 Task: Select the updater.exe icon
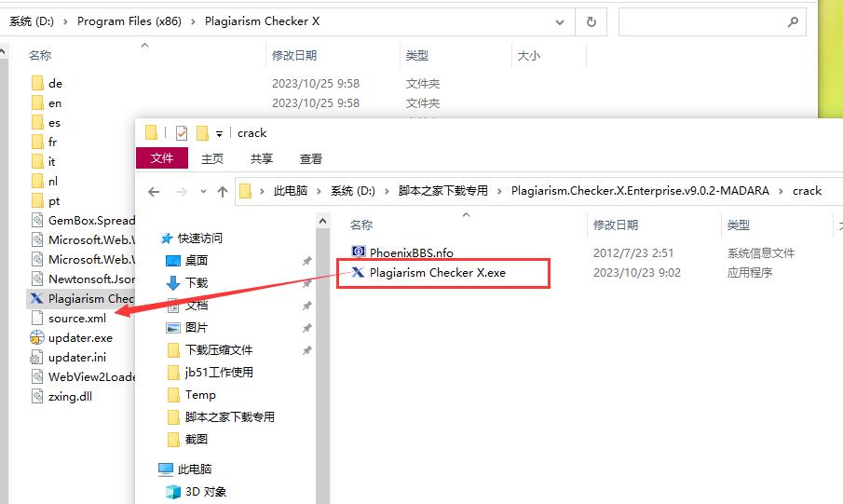click(x=37, y=338)
